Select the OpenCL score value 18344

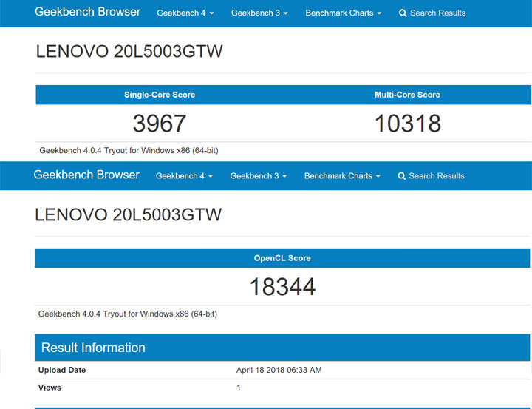point(282,286)
